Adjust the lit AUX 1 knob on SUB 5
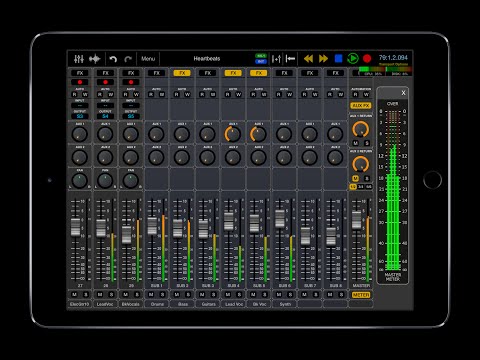The image size is (480, 360). click(258, 134)
